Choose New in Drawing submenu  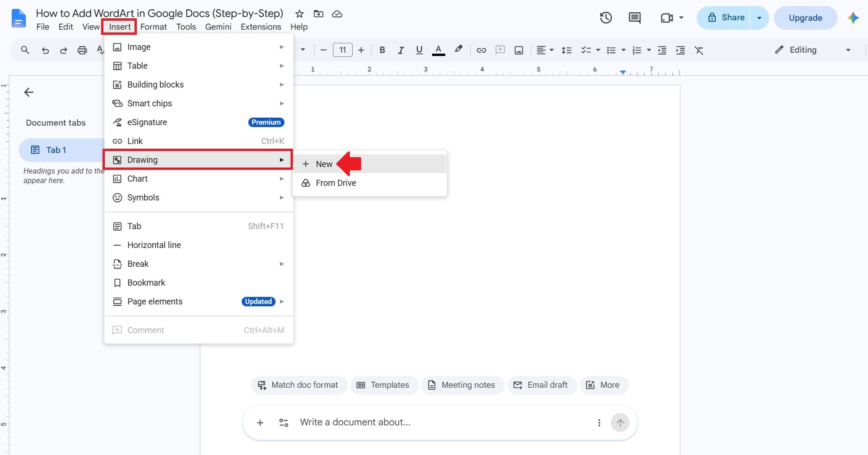pos(370,164)
